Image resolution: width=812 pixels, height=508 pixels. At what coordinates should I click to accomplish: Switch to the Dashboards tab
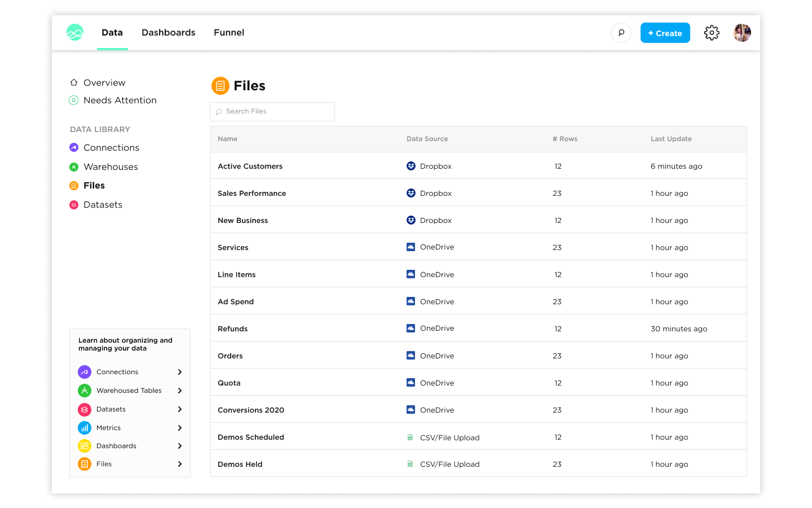[x=168, y=33]
